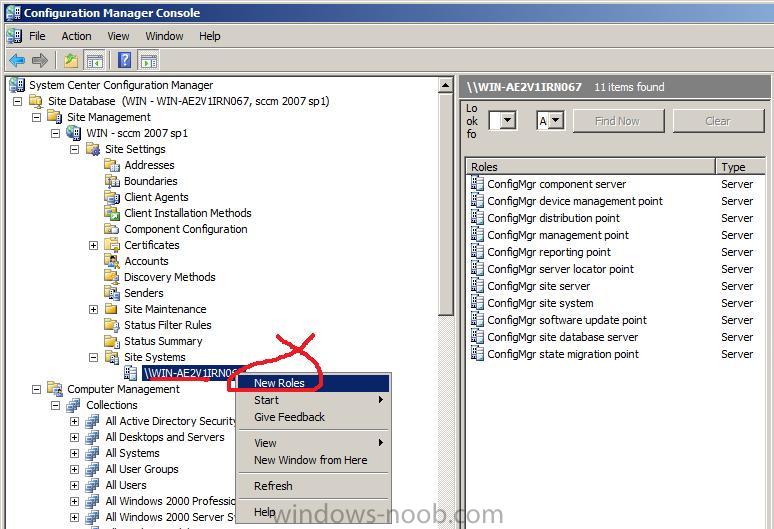
Task: Click the ConfigMgr software update point icon
Action: [477, 320]
